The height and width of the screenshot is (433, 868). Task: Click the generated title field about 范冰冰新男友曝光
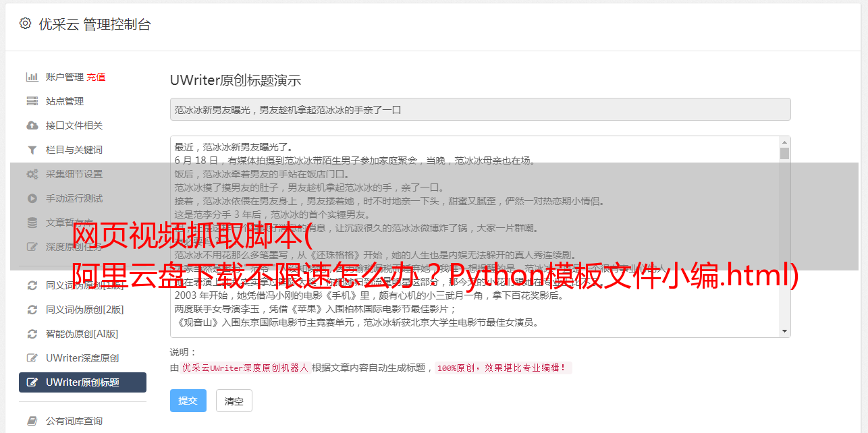[480, 109]
